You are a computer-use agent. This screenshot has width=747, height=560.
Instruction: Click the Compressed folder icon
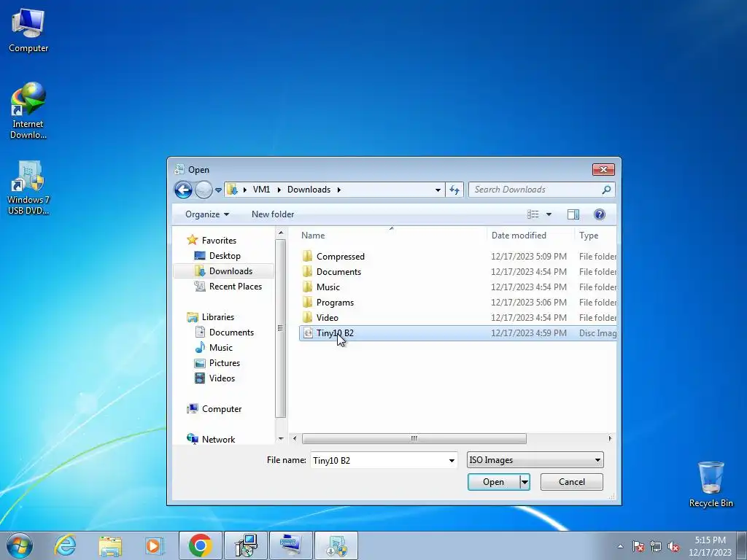point(308,256)
